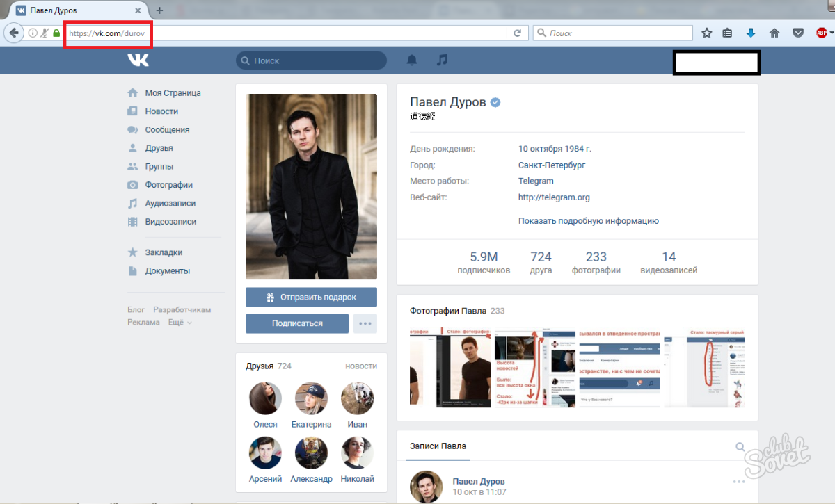Click the address bar showing vk.com/durov

(x=287, y=33)
